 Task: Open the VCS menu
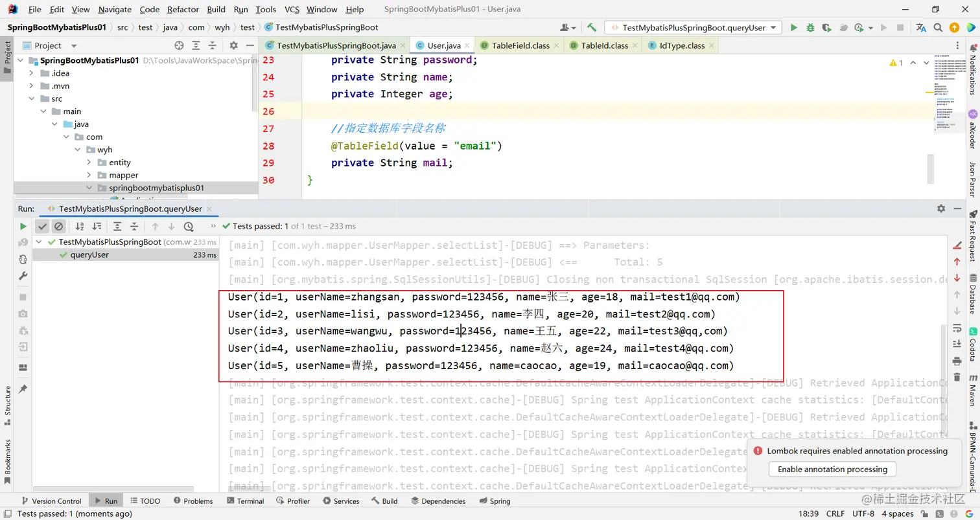pyautogui.click(x=292, y=9)
